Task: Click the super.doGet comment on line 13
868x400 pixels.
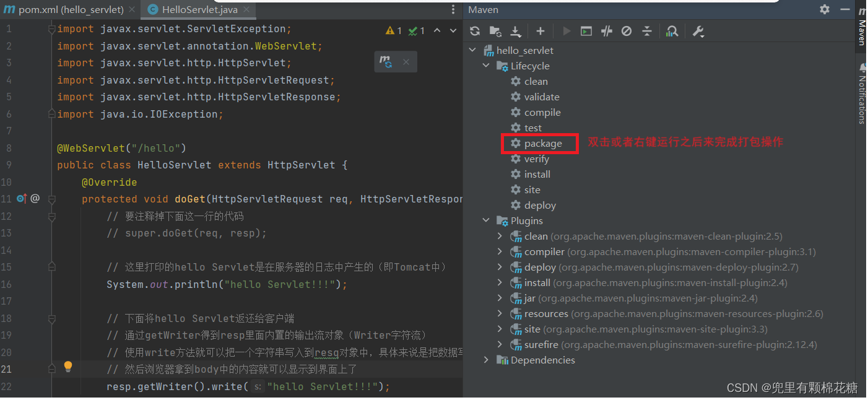Action: pyautogui.click(x=186, y=233)
